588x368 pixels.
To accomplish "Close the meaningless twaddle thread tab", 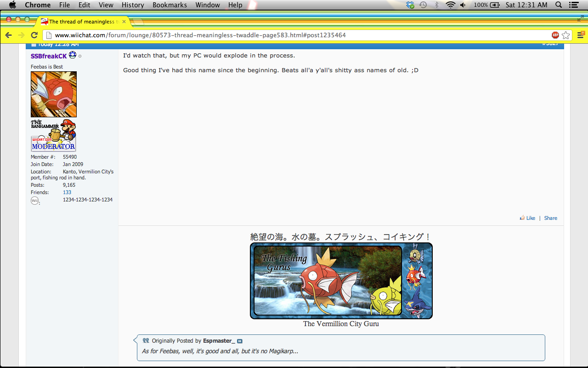I will (124, 22).
